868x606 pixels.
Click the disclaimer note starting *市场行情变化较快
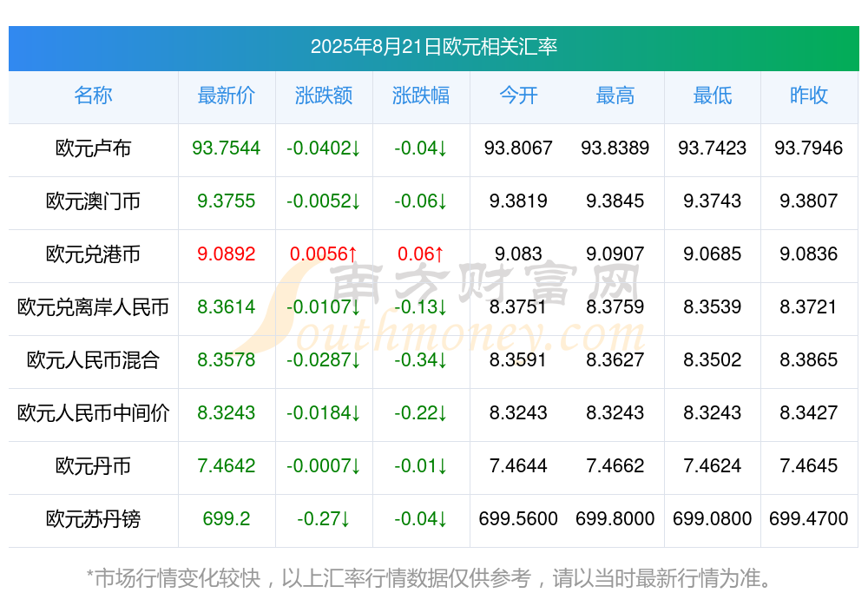pos(429,578)
